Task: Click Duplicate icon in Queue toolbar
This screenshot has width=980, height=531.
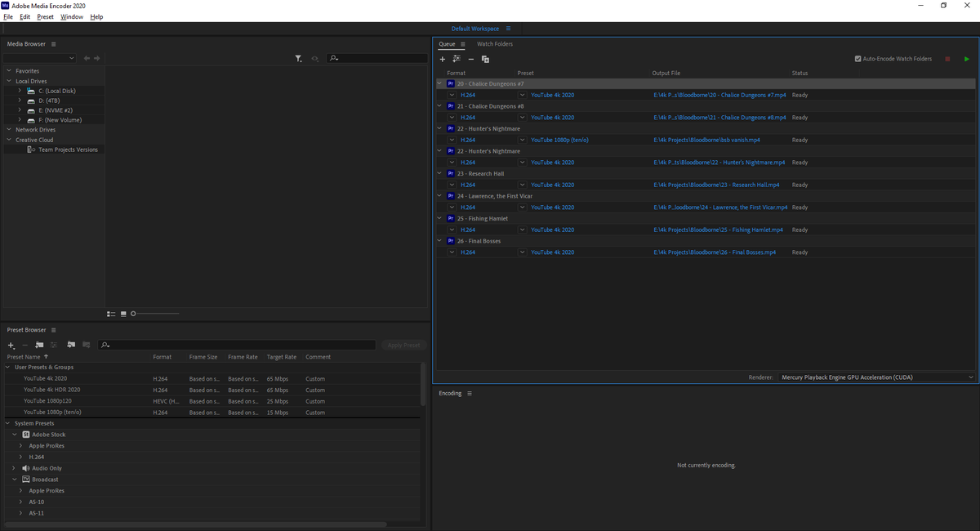Action: coord(485,59)
